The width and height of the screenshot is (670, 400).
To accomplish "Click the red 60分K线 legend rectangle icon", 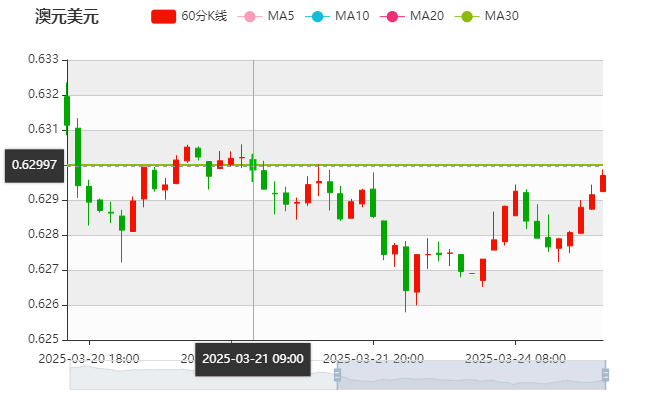I will 163,17.
